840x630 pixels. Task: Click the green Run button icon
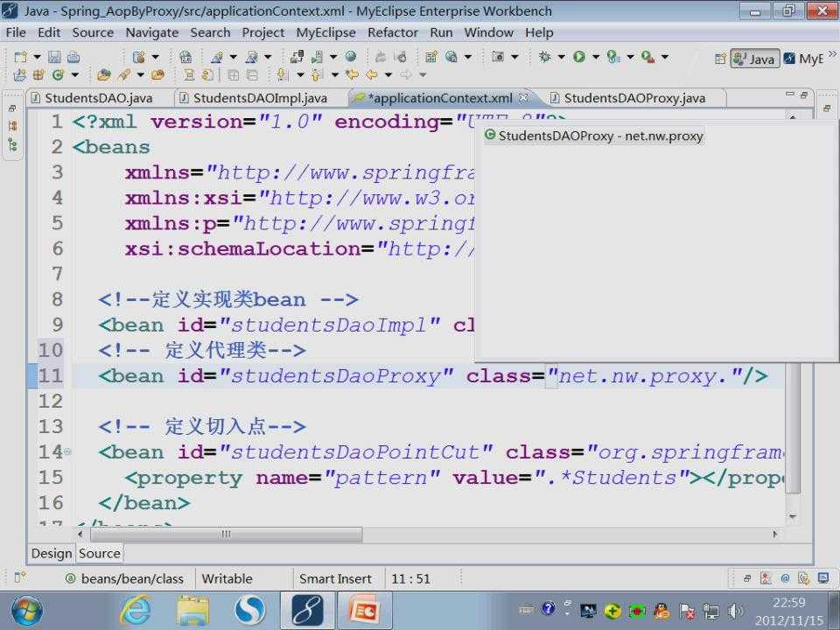579,56
